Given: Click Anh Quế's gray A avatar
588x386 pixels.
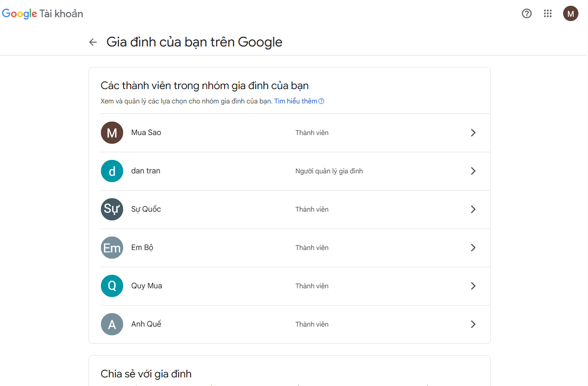Looking at the screenshot, I should click(x=112, y=324).
